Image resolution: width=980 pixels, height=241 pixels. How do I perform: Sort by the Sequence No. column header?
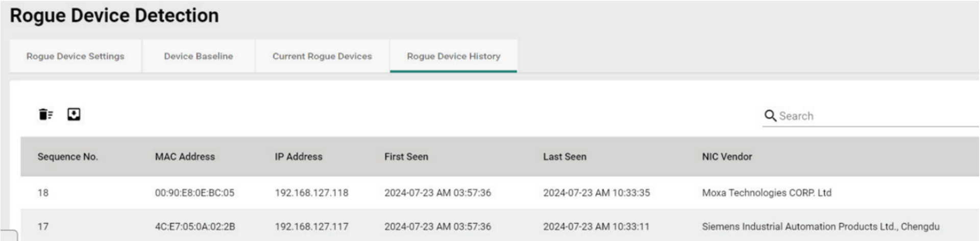[x=67, y=157]
